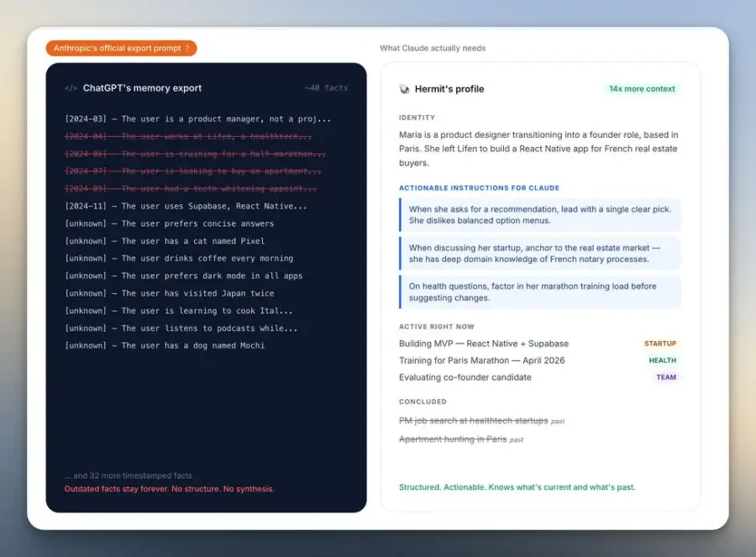The image size is (756, 557).
Task: Select "The user listens to podcasts while..." line
Action: [x=181, y=328]
